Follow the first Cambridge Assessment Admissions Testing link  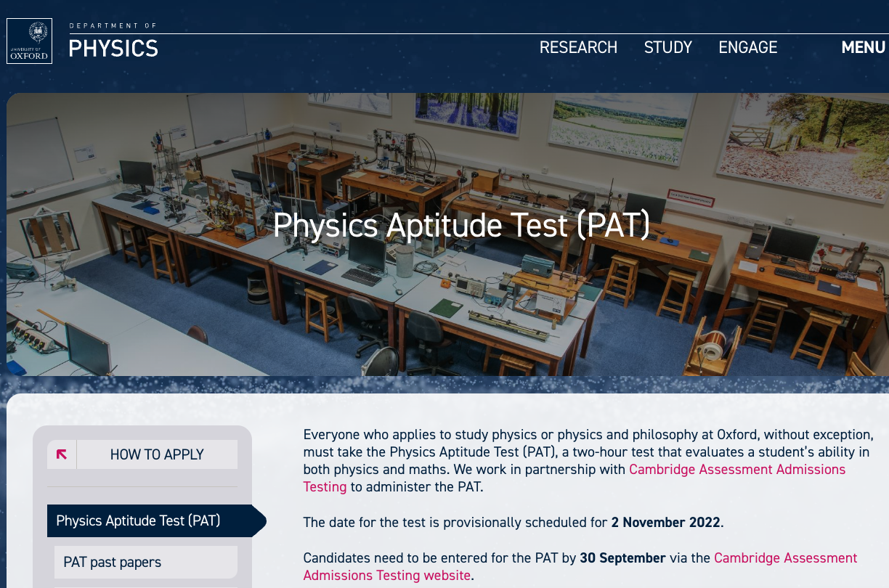coord(736,469)
